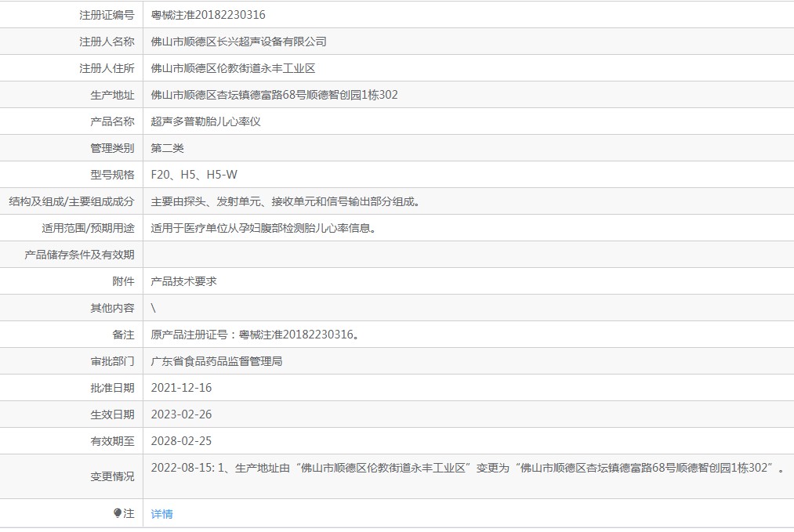Click the 变更情况 label

[112, 476]
